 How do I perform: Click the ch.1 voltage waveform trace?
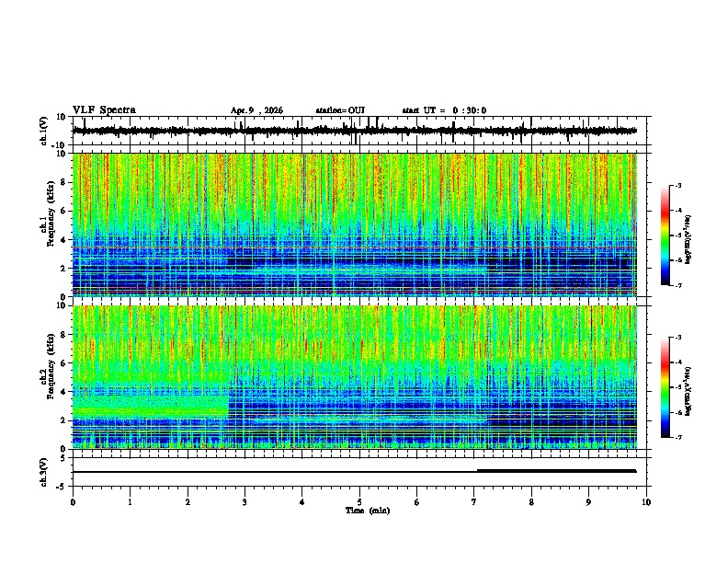[355, 131]
